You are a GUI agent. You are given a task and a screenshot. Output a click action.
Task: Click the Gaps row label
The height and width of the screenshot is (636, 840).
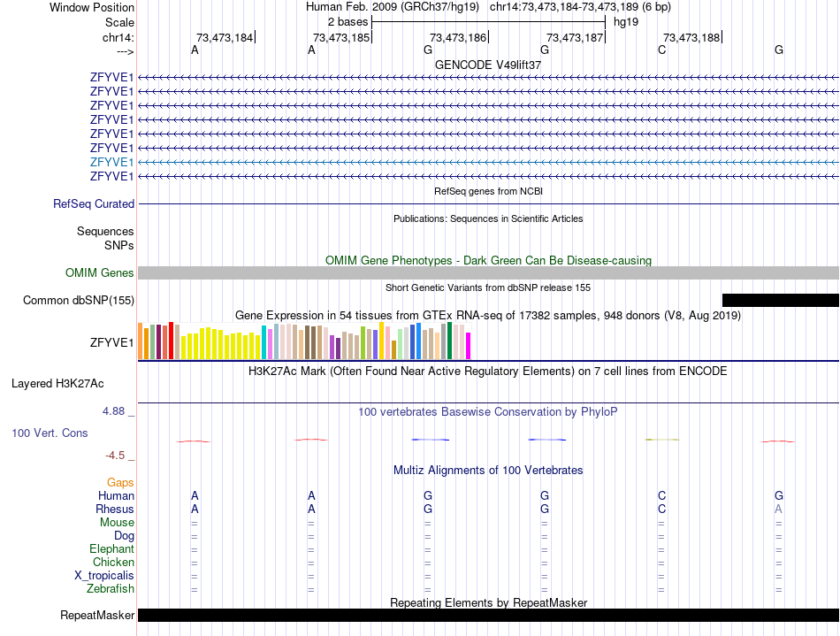(120, 483)
